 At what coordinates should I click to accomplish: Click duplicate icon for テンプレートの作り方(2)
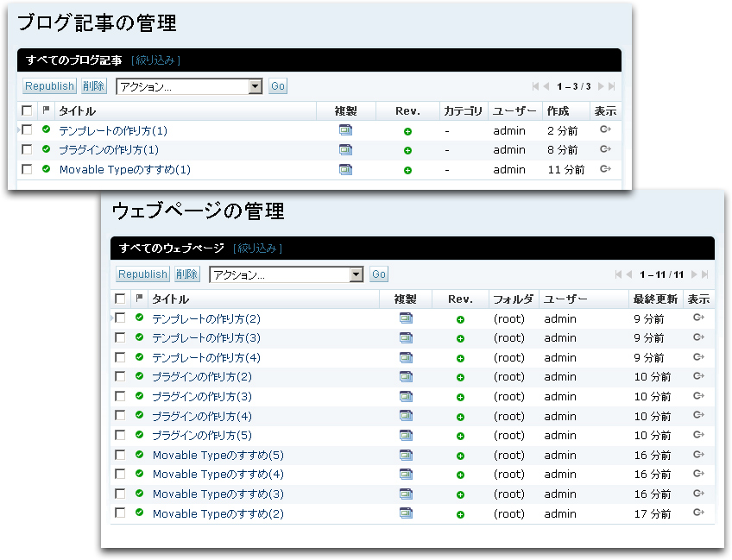coord(407,318)
